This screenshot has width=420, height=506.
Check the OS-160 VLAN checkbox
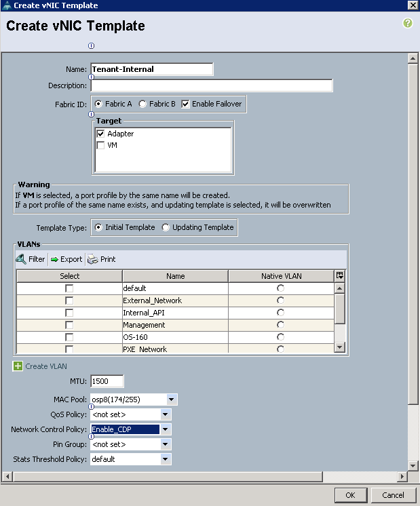click(69, 337)
